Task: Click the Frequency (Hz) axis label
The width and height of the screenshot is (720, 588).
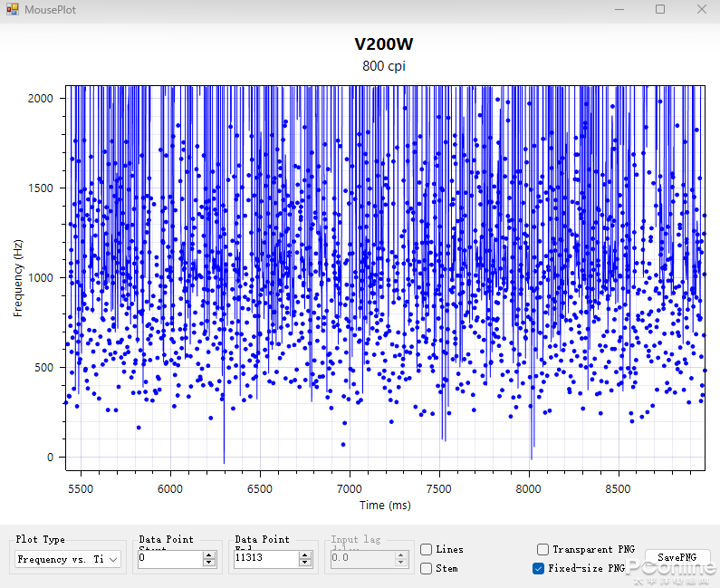Action: (17, 278)
